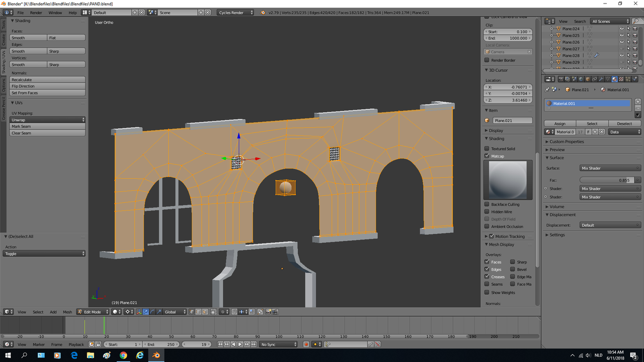
Task: Open the Edit Mode dropdown
Action: coord(92,312)
